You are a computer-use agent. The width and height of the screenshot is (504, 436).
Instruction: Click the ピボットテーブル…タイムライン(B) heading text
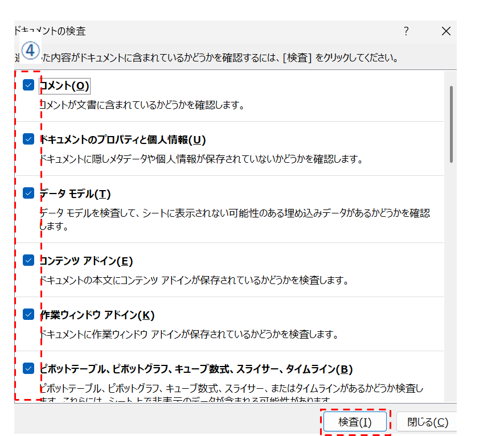(x=195, y=369)
